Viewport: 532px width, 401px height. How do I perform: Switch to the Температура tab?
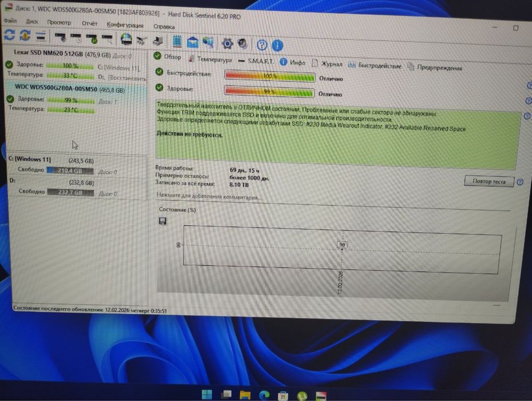(210, 60)
